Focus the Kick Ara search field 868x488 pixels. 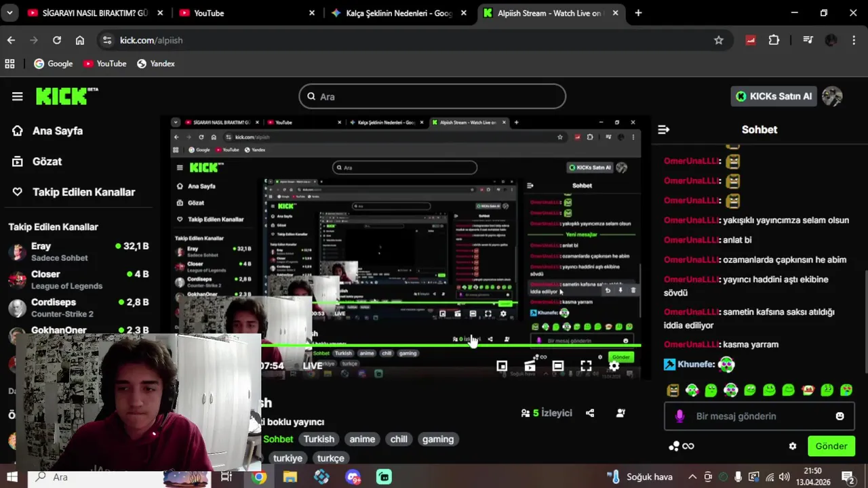[x=432, y=96]
